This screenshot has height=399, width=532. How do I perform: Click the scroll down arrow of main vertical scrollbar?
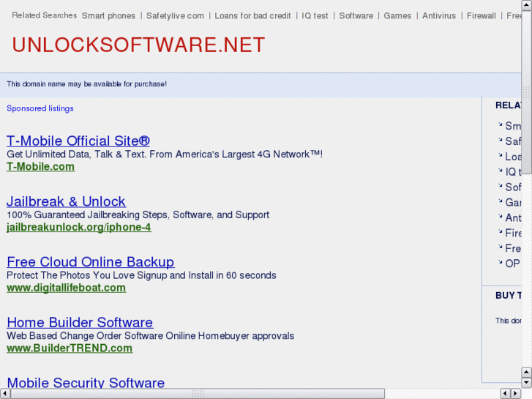pos(527,383)
